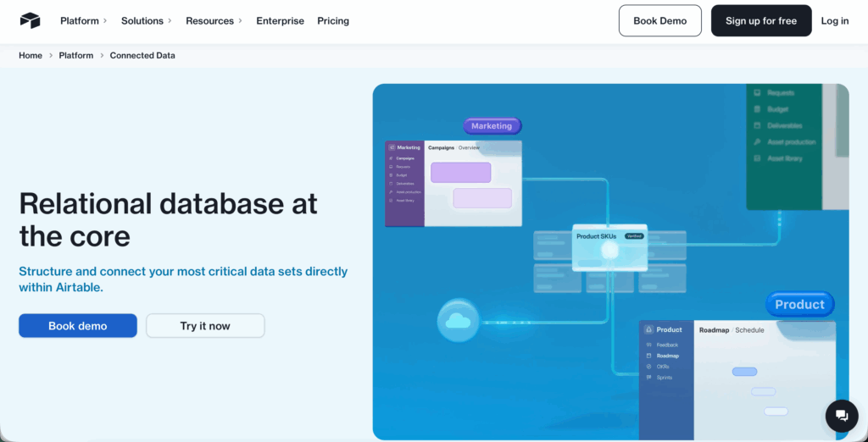Click the OKRs icon in Product sidebar

[x=648, y=367]
